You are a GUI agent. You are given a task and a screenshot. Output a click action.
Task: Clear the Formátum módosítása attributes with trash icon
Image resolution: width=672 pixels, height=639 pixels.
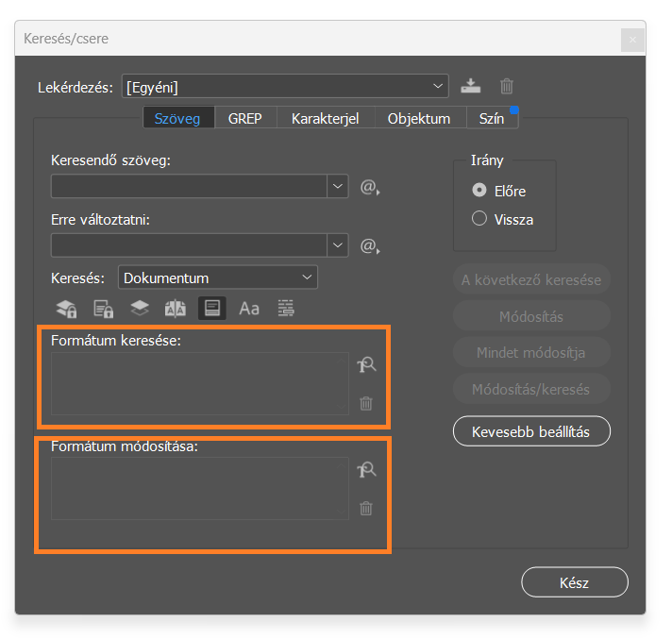366,509
